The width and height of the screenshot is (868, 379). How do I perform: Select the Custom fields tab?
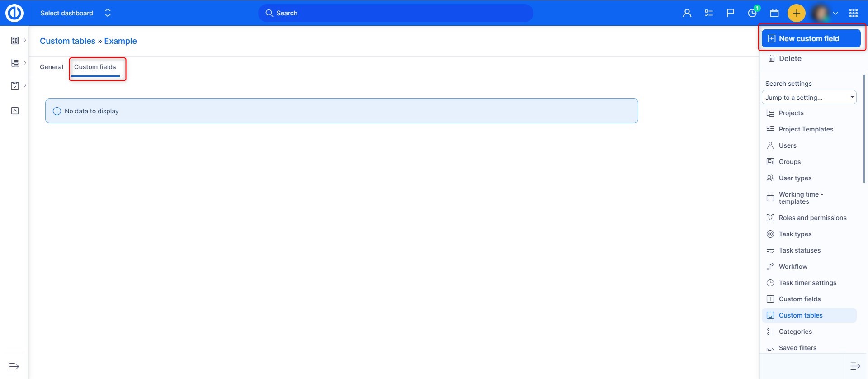[x=95, y=67]
